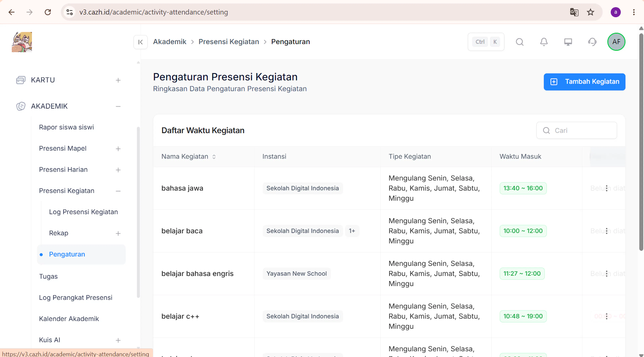Open the AF user avatar menu

[616, 42]
